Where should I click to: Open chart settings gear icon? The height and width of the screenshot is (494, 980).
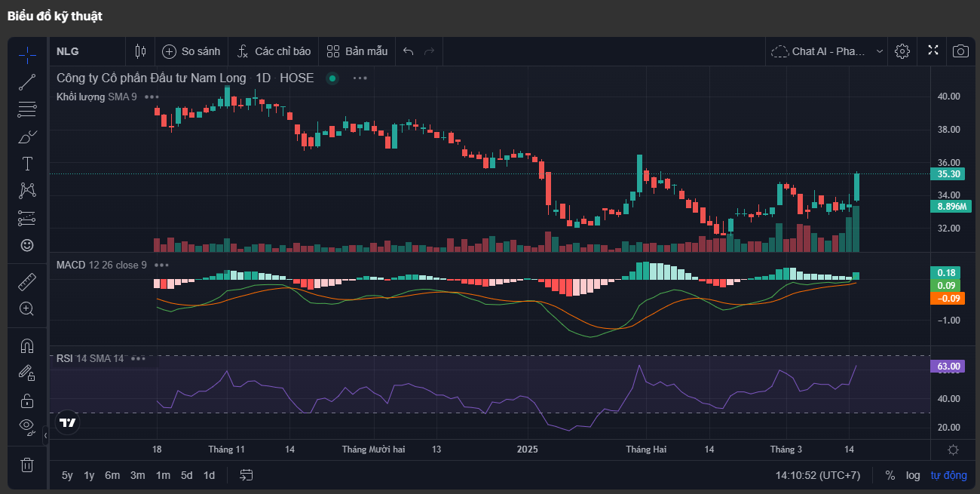pos(902,51)
